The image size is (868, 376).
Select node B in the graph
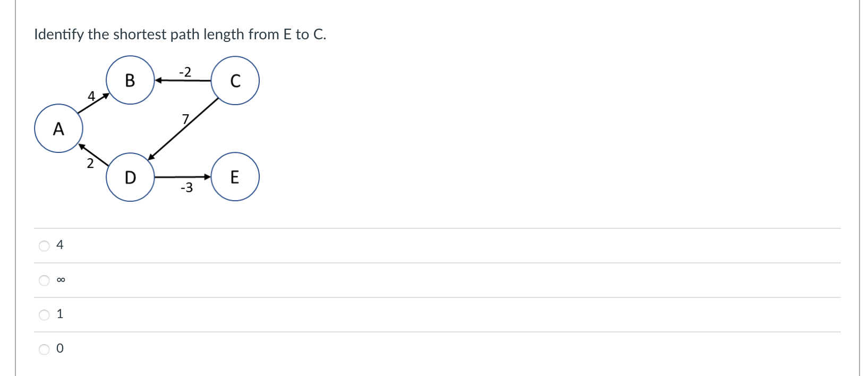point(130,80)
